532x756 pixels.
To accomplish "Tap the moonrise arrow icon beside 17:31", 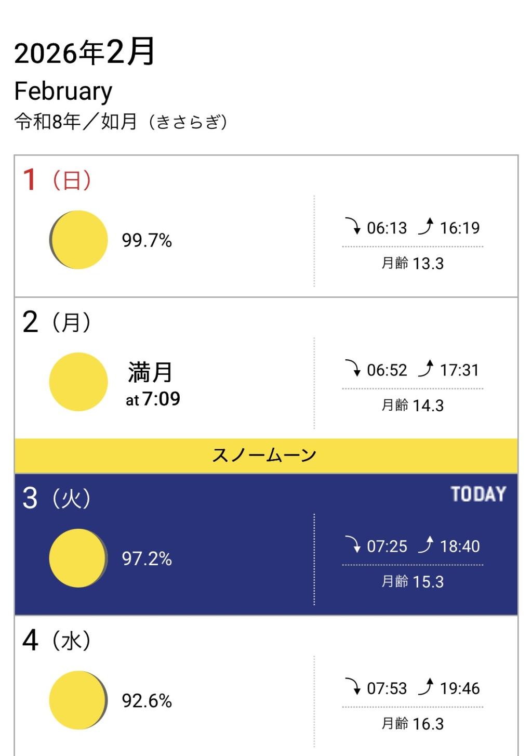I will 426,369.
